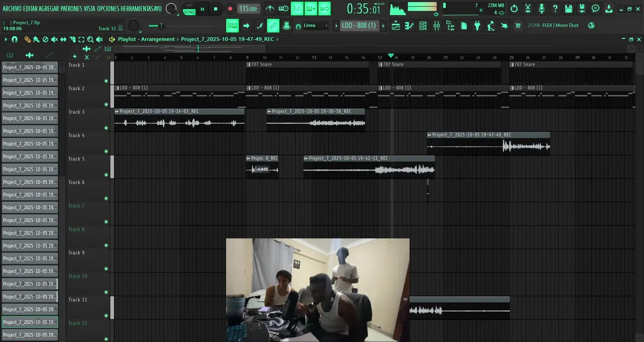Open pattern selector LDD - 808 (1)
644x342 pixels.
coord(359,26)
